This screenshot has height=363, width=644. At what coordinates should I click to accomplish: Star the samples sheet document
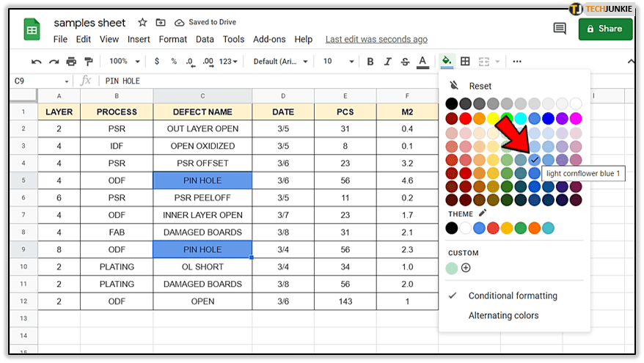[x=142, y=23]
